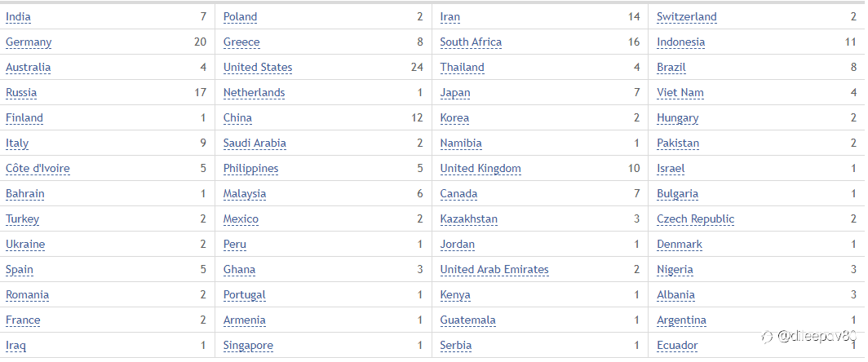Screen dimensions: 868x362
Task: Click the Czech Republic link
Action: click(695, 219)
